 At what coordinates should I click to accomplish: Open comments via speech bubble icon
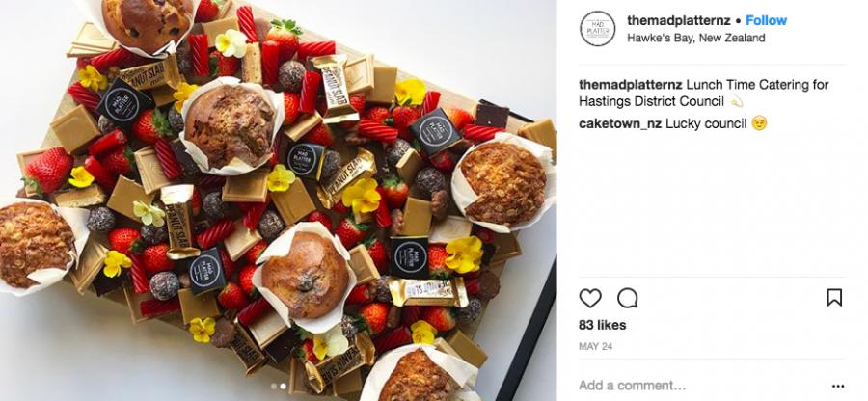[x=627, y=298]
